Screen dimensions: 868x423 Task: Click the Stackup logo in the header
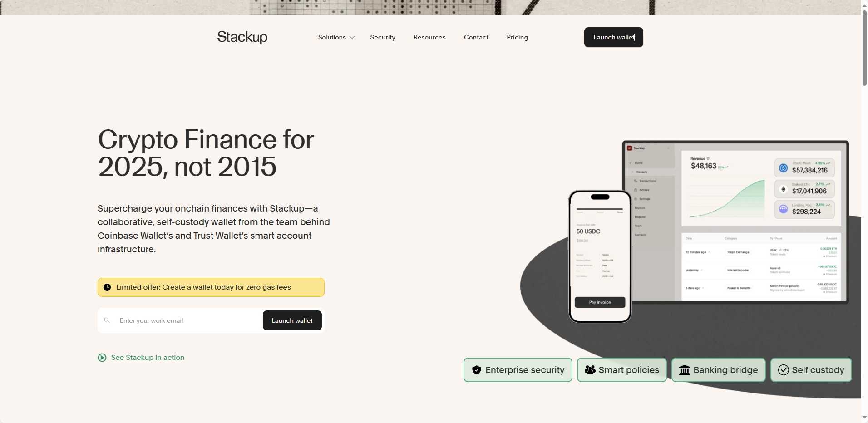pyautogui.click(x=242, y=37)
